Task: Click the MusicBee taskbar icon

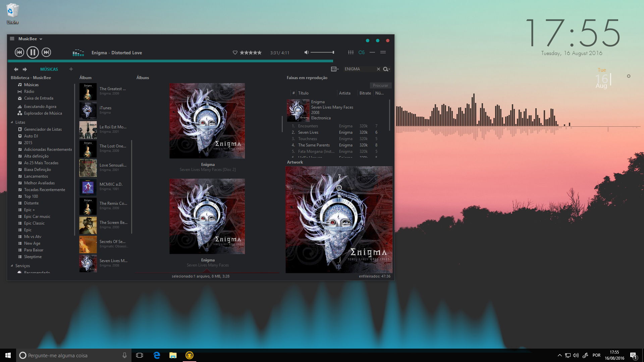Action: tap(190, 355)
